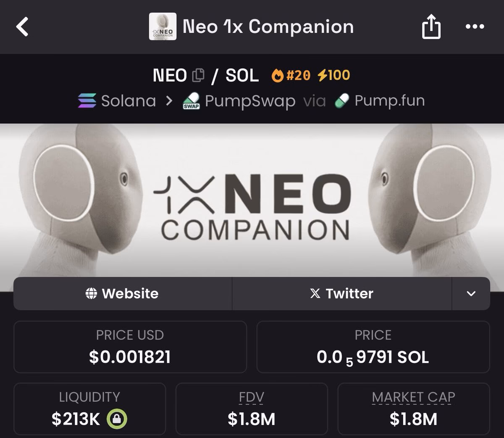Click the Solana chain icon
504x438 pixels.
point(87,100)
